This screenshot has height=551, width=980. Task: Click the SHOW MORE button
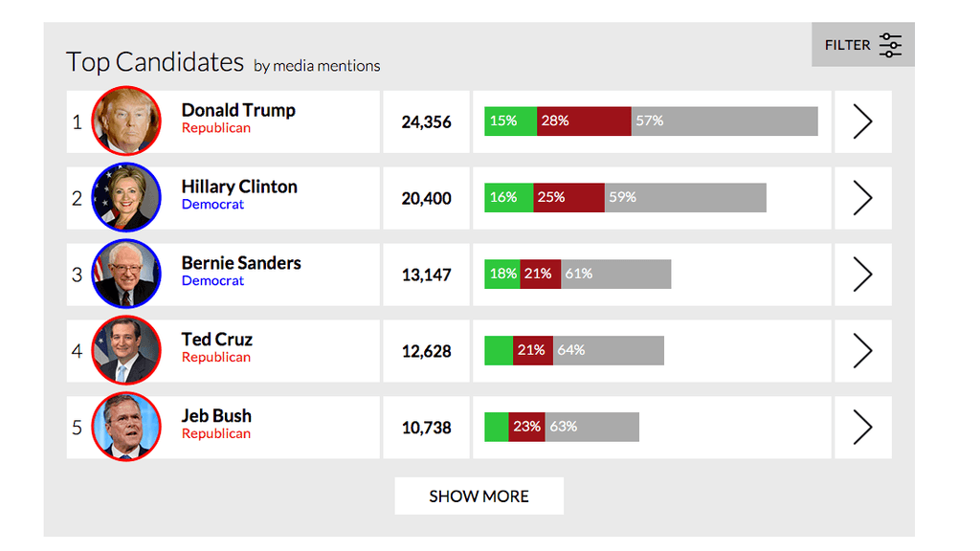point(479,496)
